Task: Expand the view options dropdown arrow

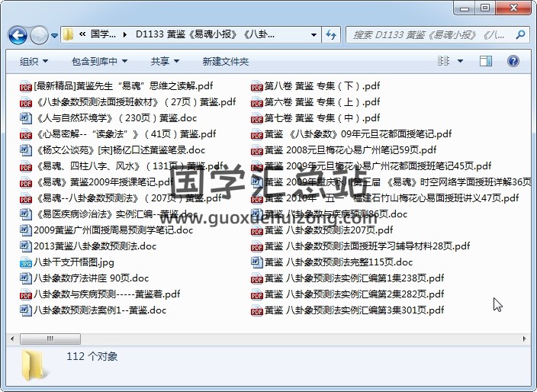Action: coord(460,61)
